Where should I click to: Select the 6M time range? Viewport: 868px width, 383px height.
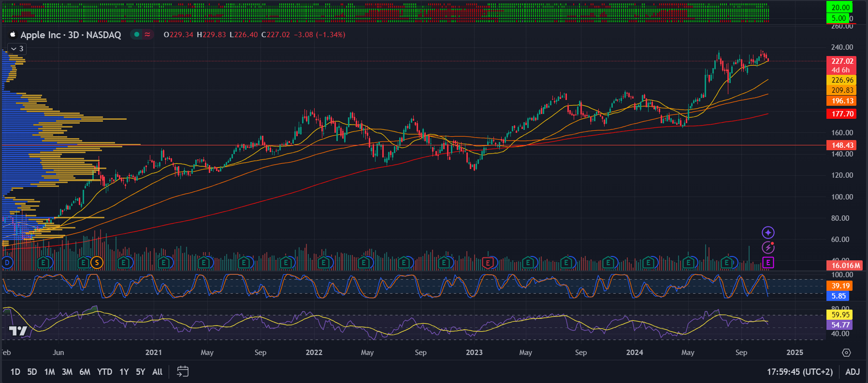click(x=85, y=372)
